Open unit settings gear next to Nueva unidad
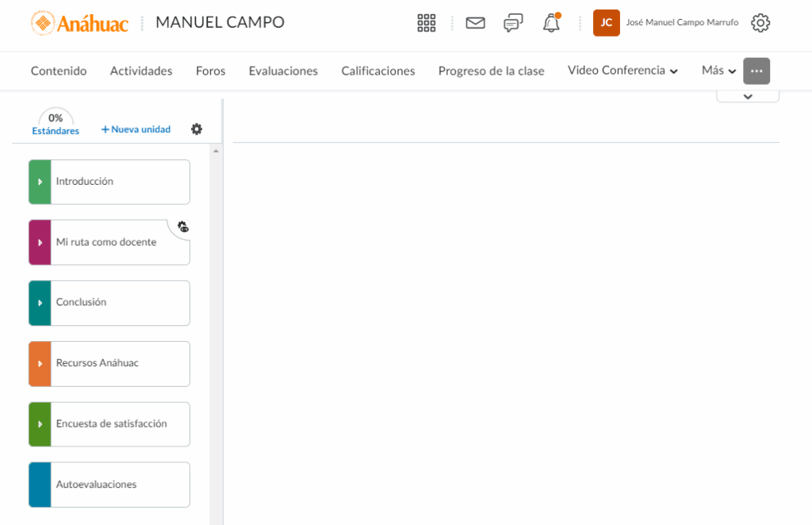 [197, 129]
